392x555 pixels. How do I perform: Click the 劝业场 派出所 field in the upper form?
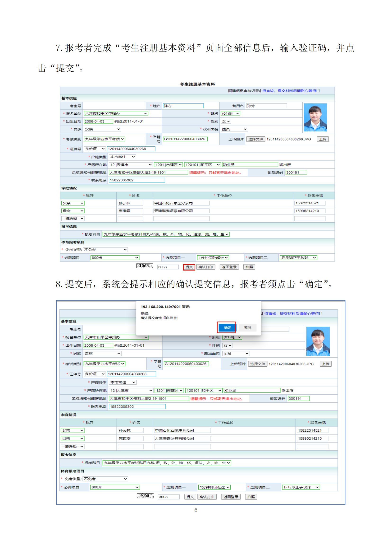pyautogui.click(x=250, y=165)
